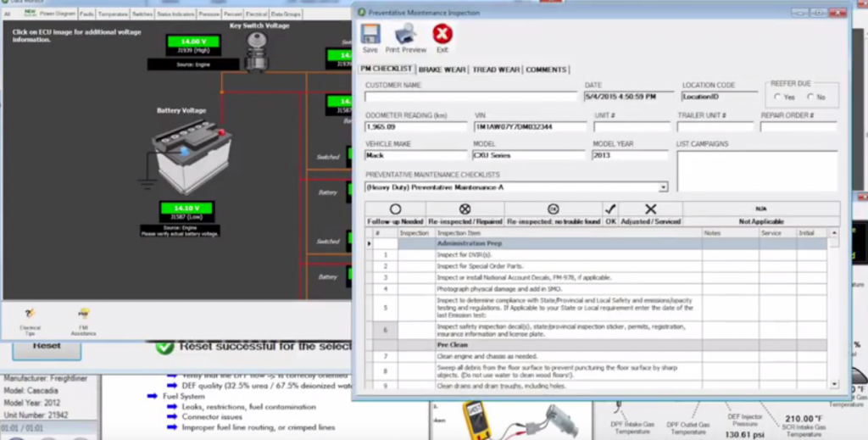868x440 pixels.
Task: Switch to the PM CHECKLIST tab
Action: 387,69
